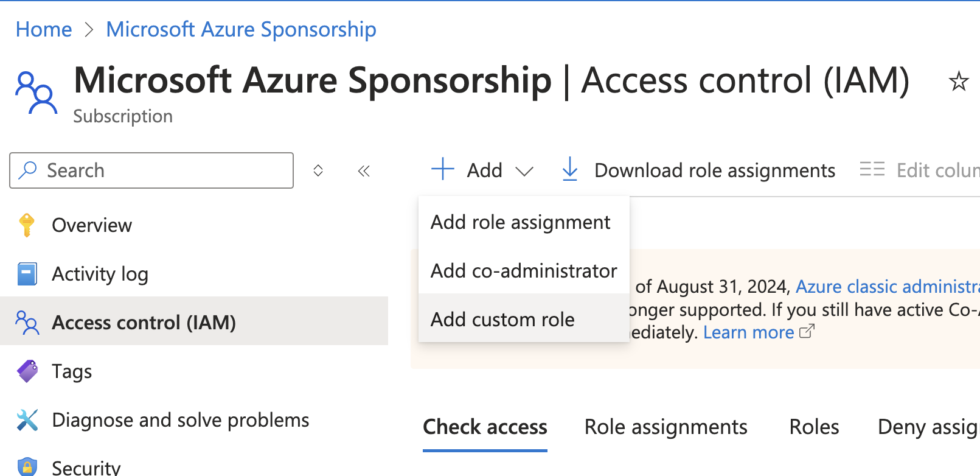The image size is (980, 476).
Task: Click the Activity log book icon
Action: 27,274
